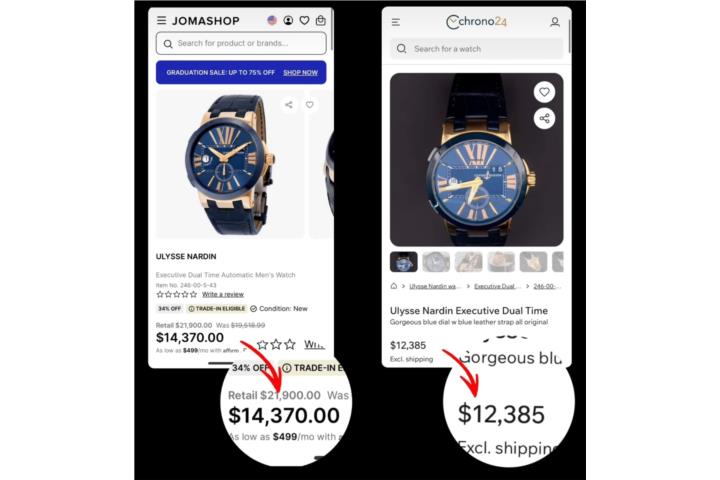Share the Jomashop watch product image
Image resolution: width=720 pixels, height=480 pixels.
pyautogui.click(x=289, y=105)
